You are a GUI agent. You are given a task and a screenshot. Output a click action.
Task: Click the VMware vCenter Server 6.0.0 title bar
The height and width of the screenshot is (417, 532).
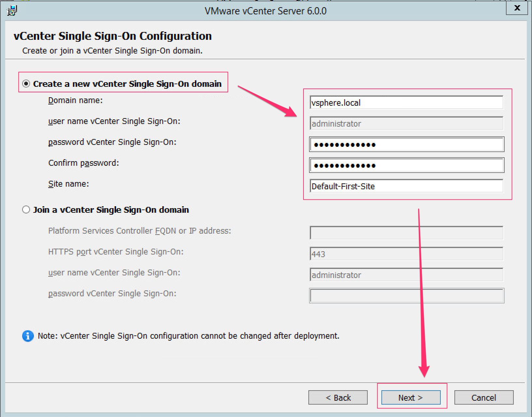(x=266, y=11)
